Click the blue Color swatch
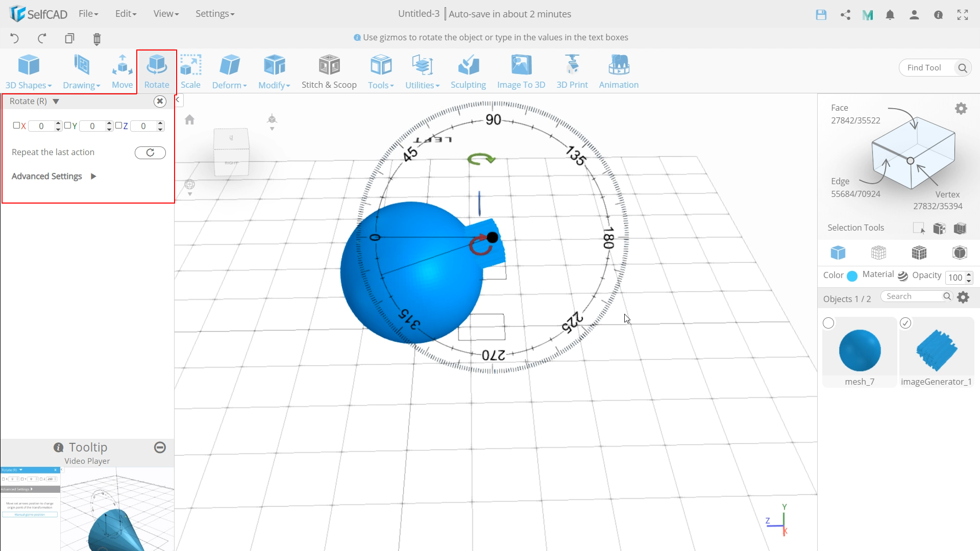Screen dimensions: 980x551 [x=852, y=276]
